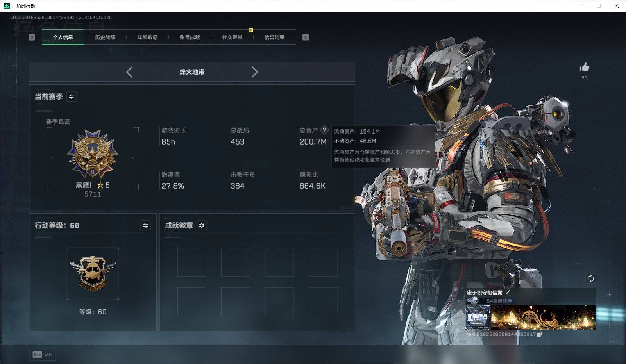The width and height of the screenshot is (626, 364).
Task: Click the 赚损比 value 884.6K
Action: (x=312, y=186)
